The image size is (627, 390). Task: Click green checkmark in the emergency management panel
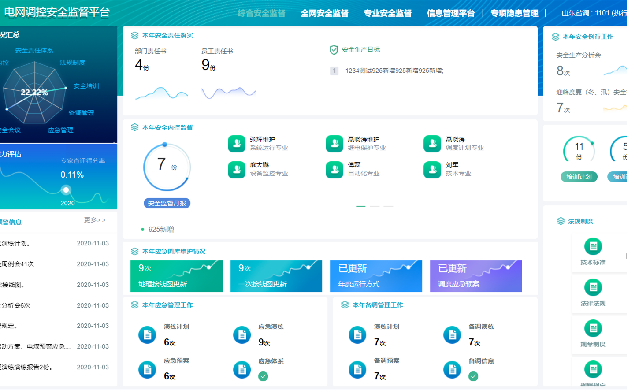[263, 376]
